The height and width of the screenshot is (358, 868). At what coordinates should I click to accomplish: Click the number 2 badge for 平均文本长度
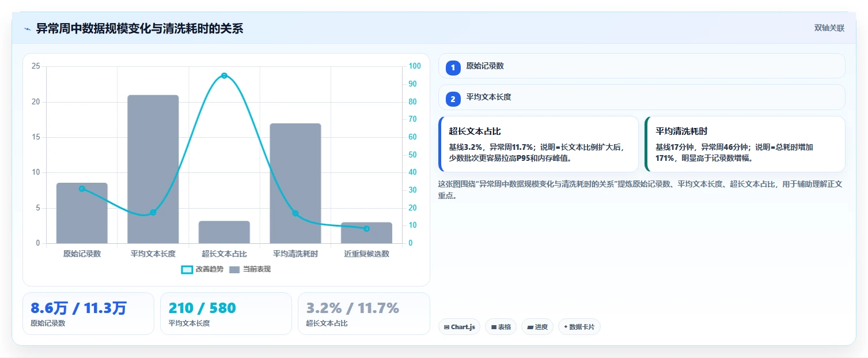[x=453, y=99]
